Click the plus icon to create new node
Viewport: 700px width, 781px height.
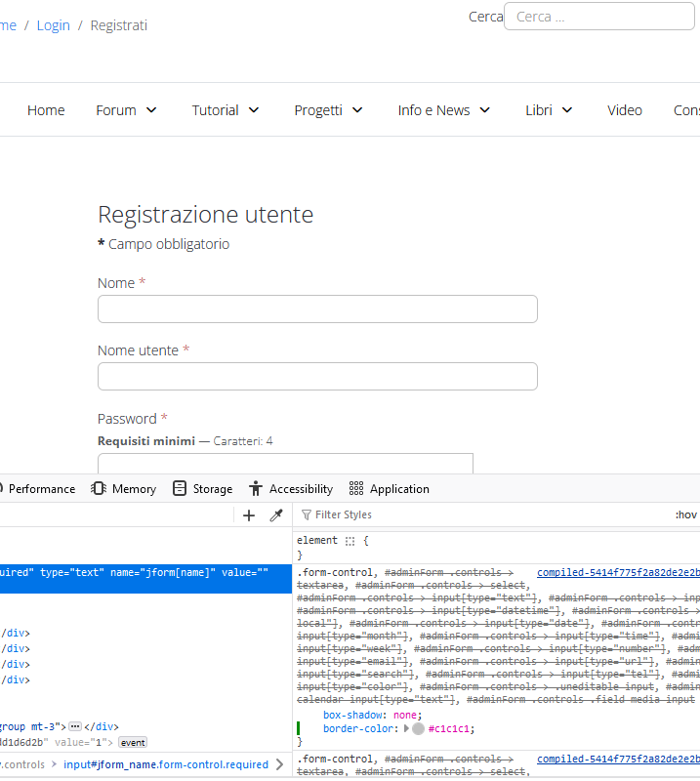click(x=249, y=515)
